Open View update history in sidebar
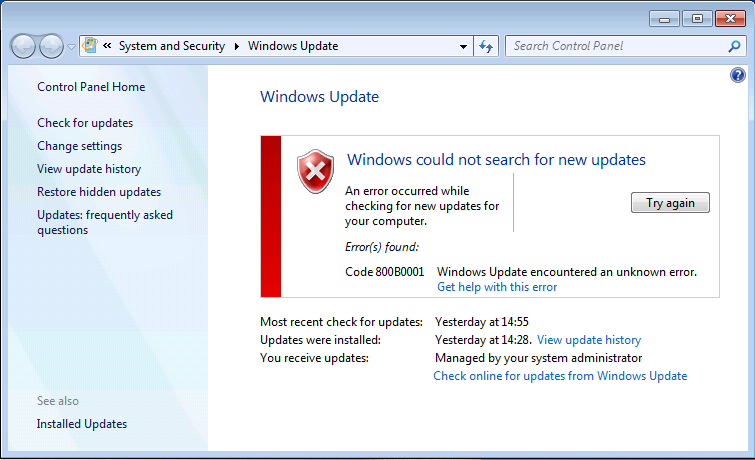This screenshot has width=755, height=460. [x=89, y=169]
